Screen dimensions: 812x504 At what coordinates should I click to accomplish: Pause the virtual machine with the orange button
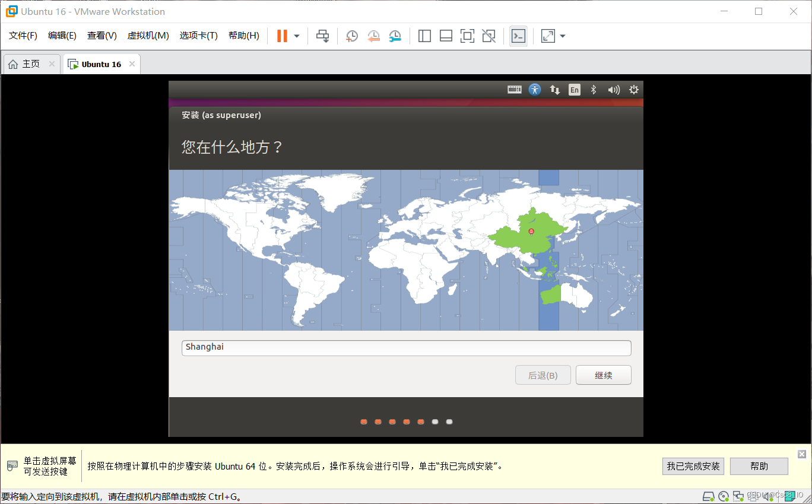tap(282, 36)
